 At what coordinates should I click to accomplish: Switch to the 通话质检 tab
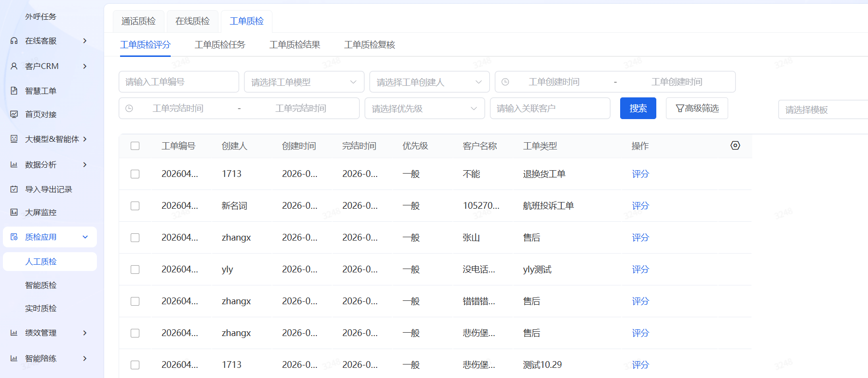pos(138,21)
